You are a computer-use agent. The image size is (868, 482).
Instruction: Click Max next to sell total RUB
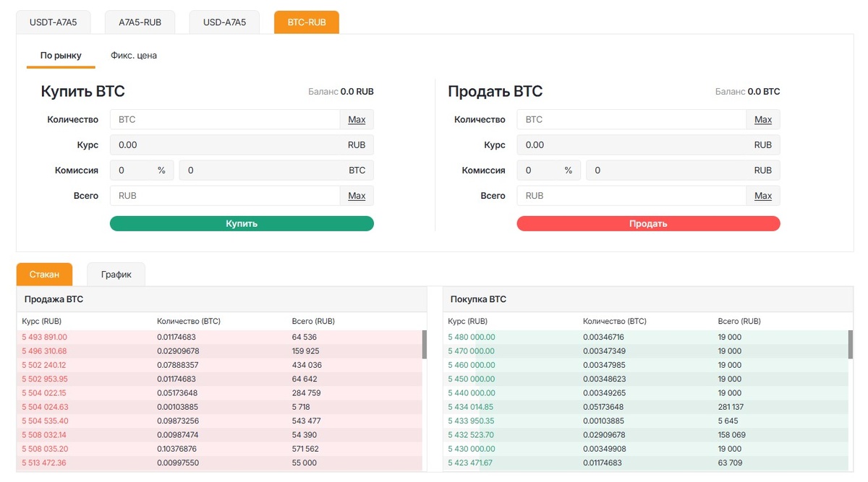pyautogui.click(x=763, y=196)
